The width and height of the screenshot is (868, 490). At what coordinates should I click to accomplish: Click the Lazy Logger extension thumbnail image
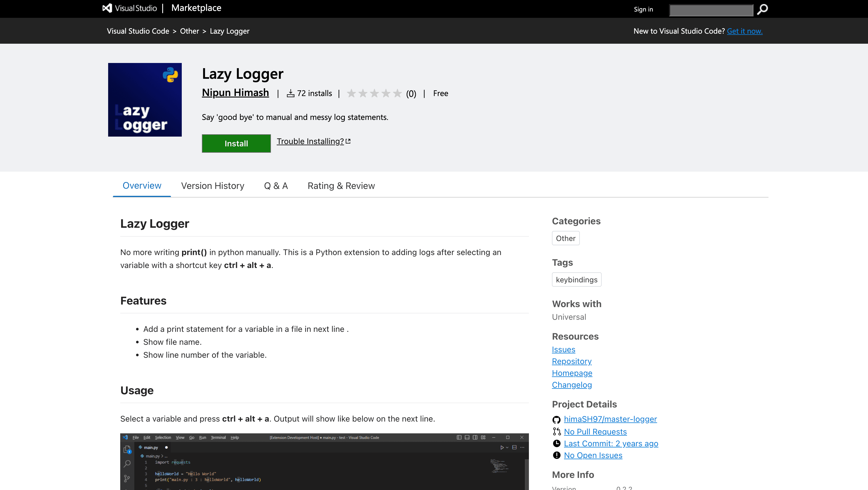click(x=145, y=100)
